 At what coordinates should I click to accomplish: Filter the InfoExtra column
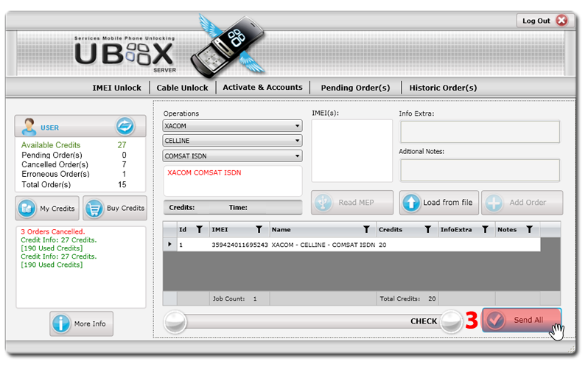click(485, 229)
